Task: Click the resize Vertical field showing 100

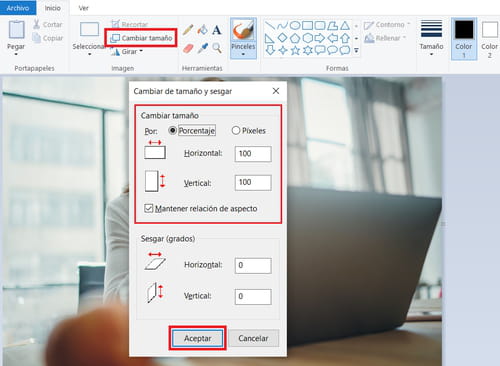Action: click(253, 183)
